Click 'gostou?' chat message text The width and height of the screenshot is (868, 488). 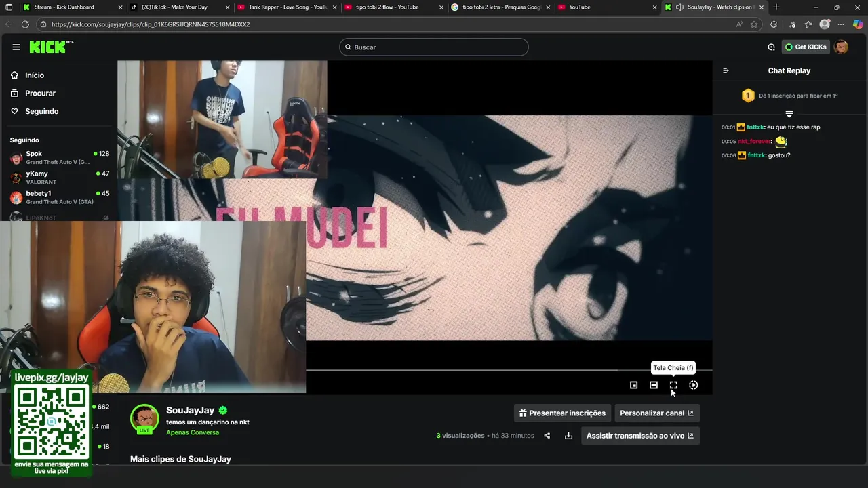779,155
